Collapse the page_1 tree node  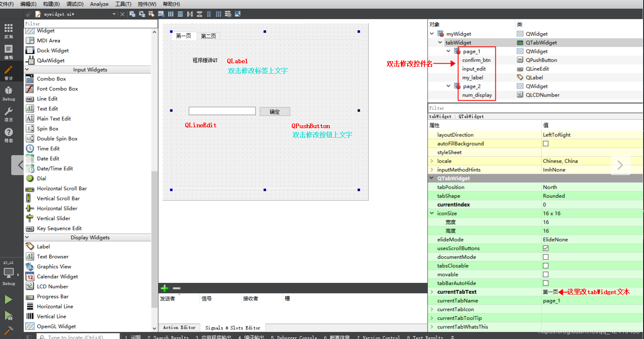click(x=448, y=51)
